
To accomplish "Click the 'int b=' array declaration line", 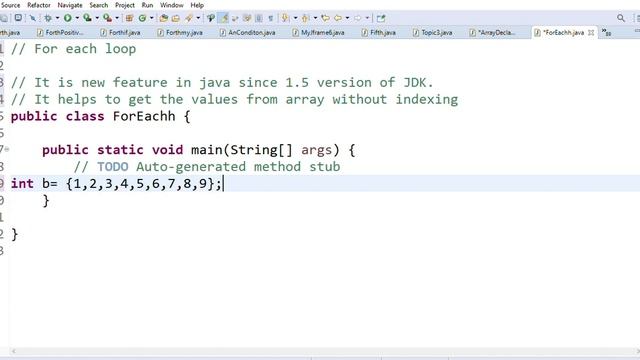I will click(x=116, y=184).
